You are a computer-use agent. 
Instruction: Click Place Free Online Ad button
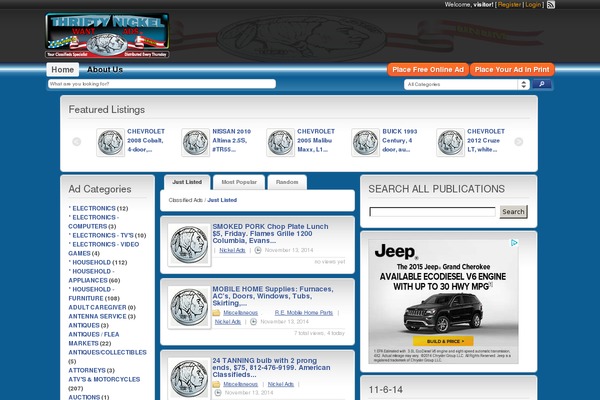click(x=428, y=70)
